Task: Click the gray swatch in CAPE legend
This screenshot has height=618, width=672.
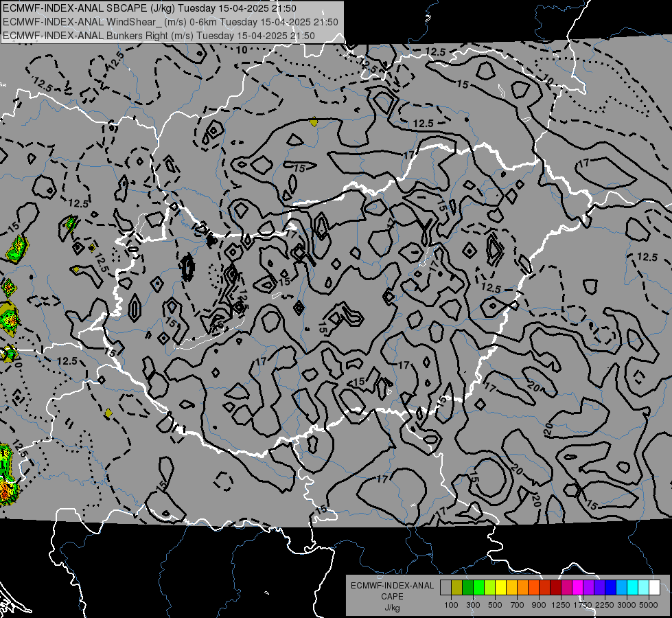Action: coord(445,587)
